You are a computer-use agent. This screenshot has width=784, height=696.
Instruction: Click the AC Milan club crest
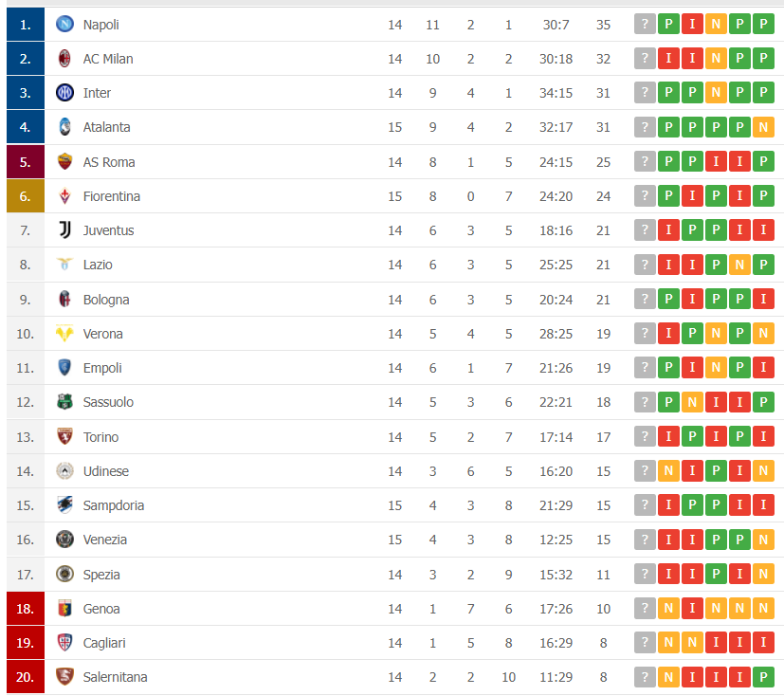click(x=64, y=59)
